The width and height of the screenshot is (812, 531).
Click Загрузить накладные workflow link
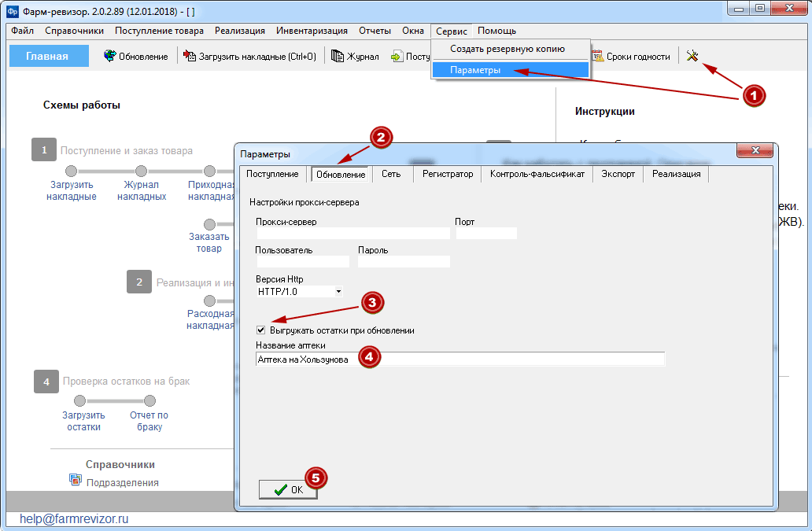click(72, 190)
